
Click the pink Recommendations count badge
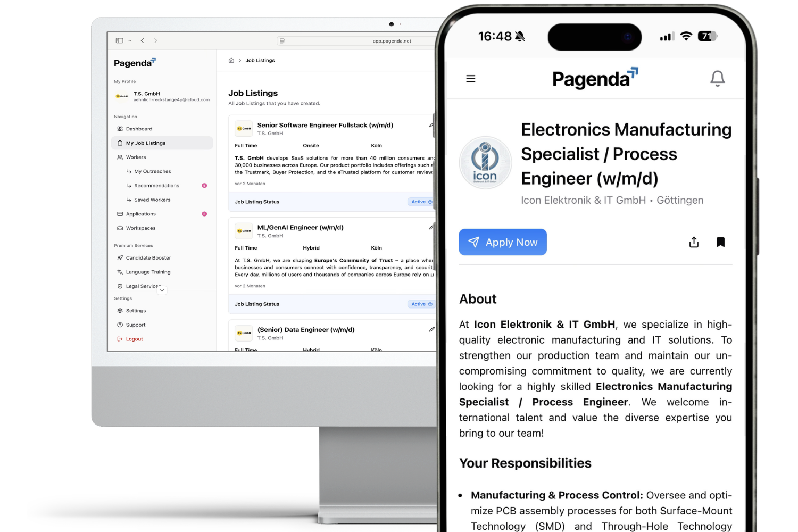(204, 186)
